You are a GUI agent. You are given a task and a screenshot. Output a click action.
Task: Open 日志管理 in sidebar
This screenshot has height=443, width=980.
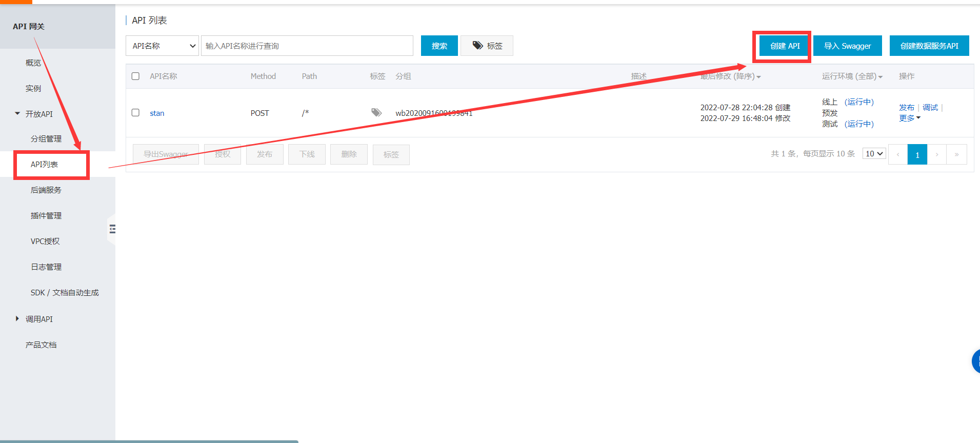(46, 267)
